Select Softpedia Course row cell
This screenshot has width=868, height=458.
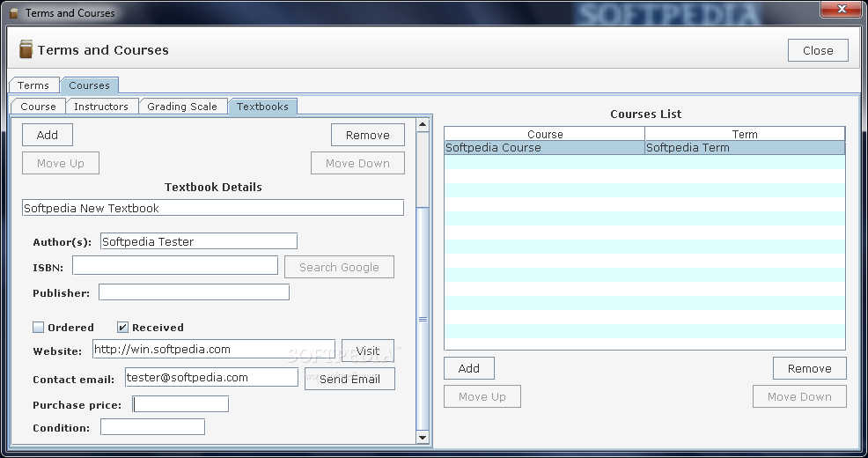pos(544,147)
